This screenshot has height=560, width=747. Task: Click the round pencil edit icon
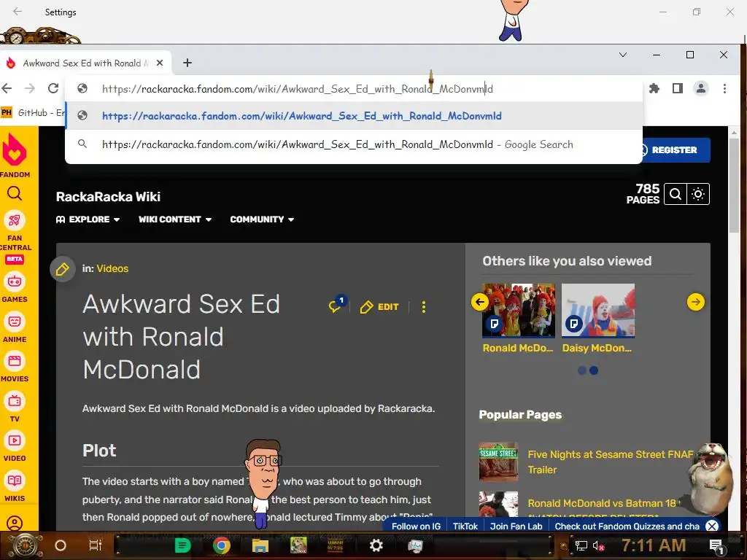tap(63, 270)
